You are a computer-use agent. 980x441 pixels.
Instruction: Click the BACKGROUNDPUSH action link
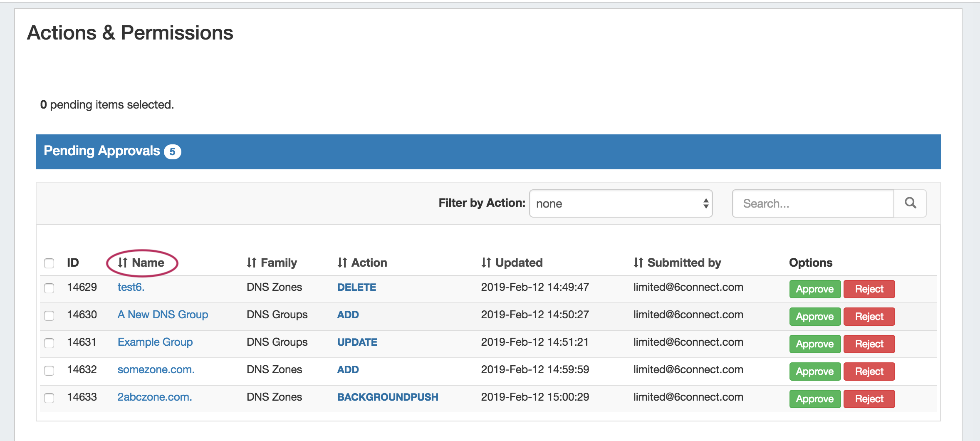point(388,397)
